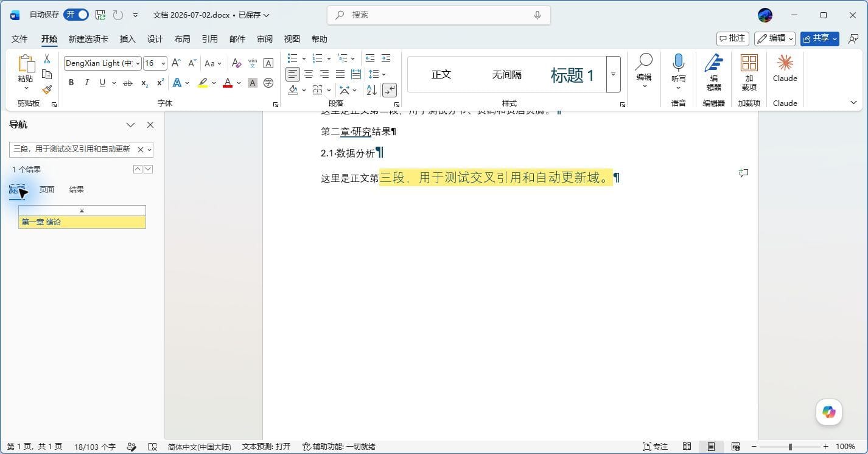
Task: Decrease paragraph indent
Action: (370, 58)
